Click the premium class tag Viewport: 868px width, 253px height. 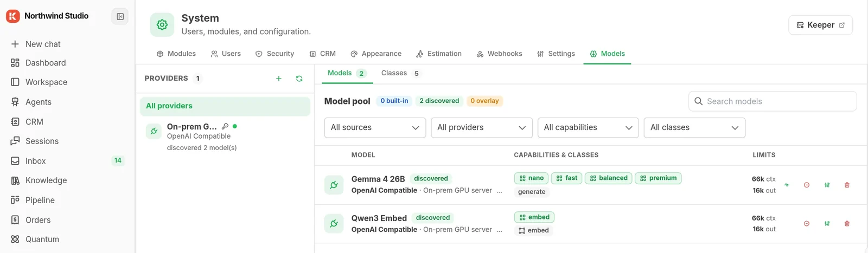tap(658, 178)
